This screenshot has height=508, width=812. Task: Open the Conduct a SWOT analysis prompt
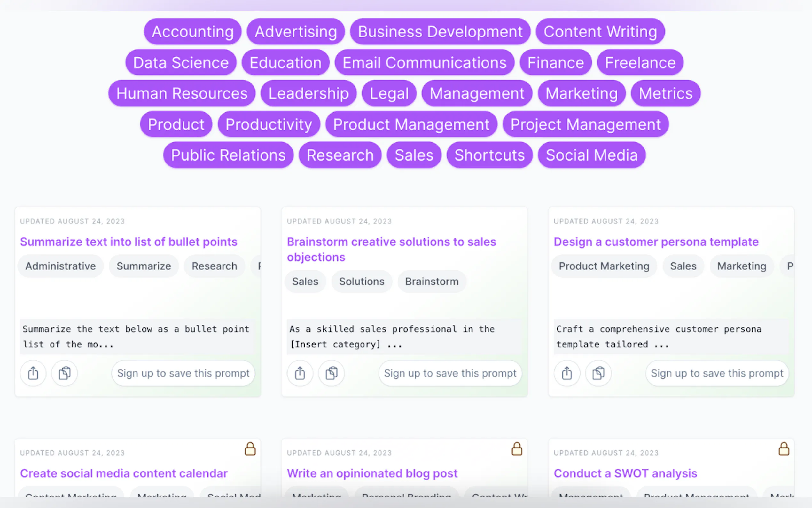click(x=625, y=473)
